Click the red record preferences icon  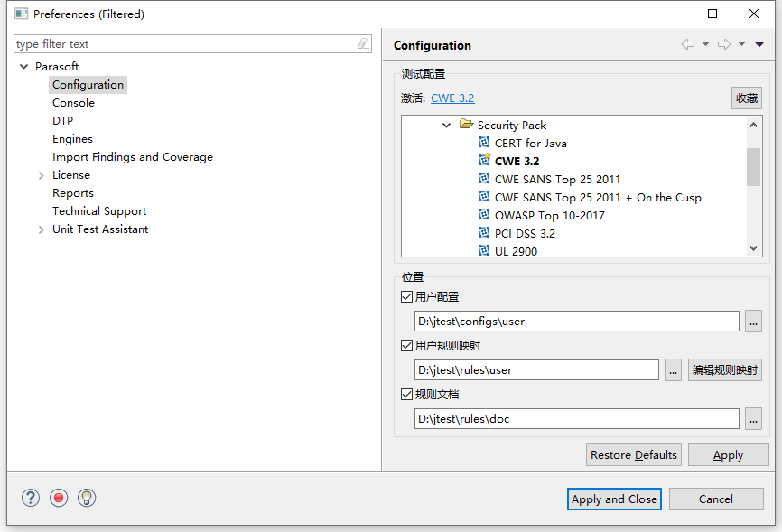click(x=59, y=498)
